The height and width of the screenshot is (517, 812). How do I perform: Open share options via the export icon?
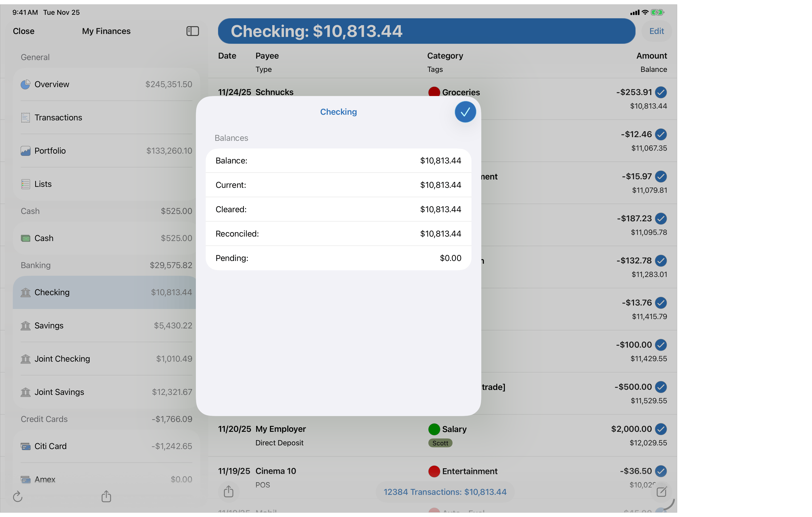[x=106, y=496]
